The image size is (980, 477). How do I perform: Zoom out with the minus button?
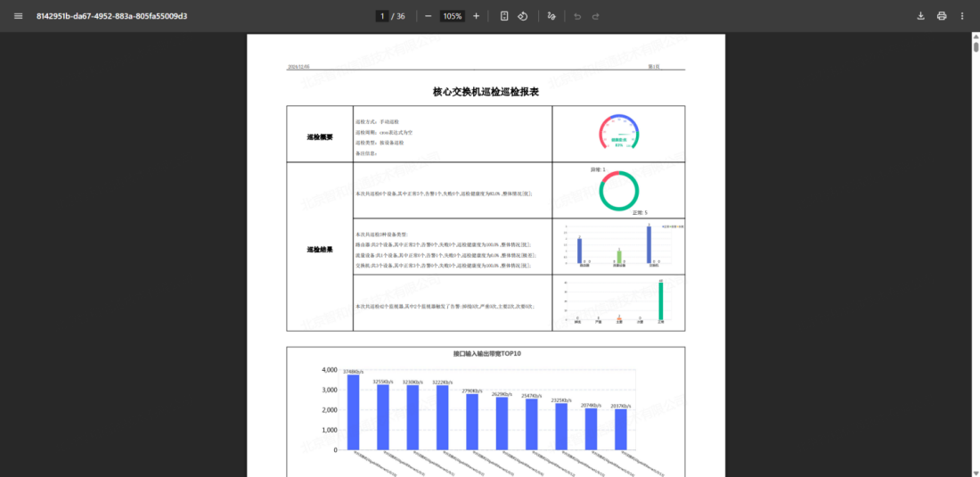pyautogui.click(x=429, y=16)
